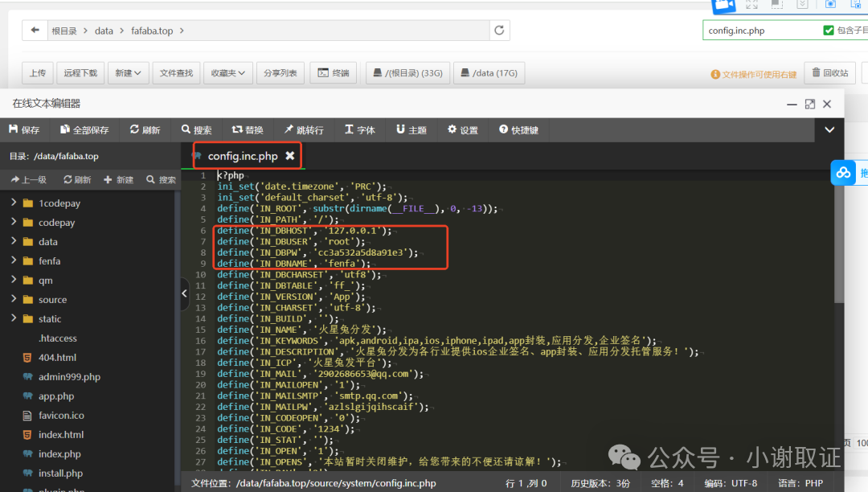Open the 404.html file

point(58,358)
